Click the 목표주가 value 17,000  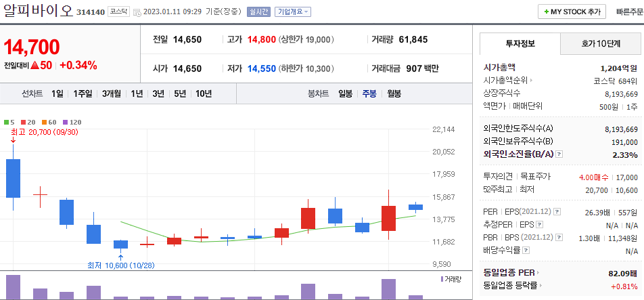click(627, 177)
